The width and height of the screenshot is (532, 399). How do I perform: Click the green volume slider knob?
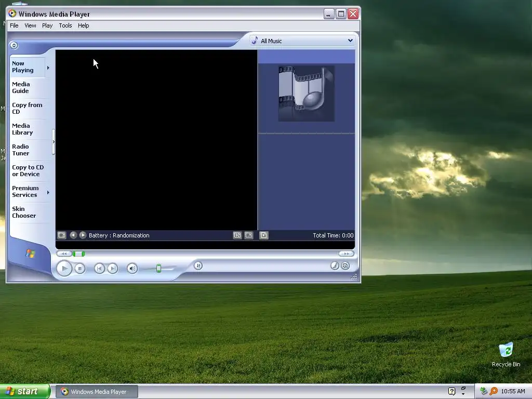pos(158,269)
